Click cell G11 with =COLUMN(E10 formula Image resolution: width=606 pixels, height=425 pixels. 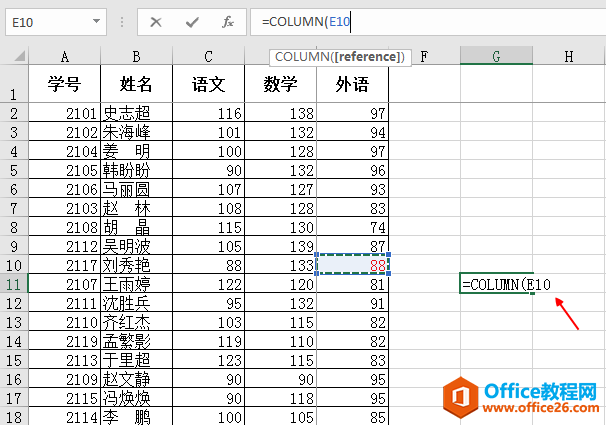click(x=496, y=284)
